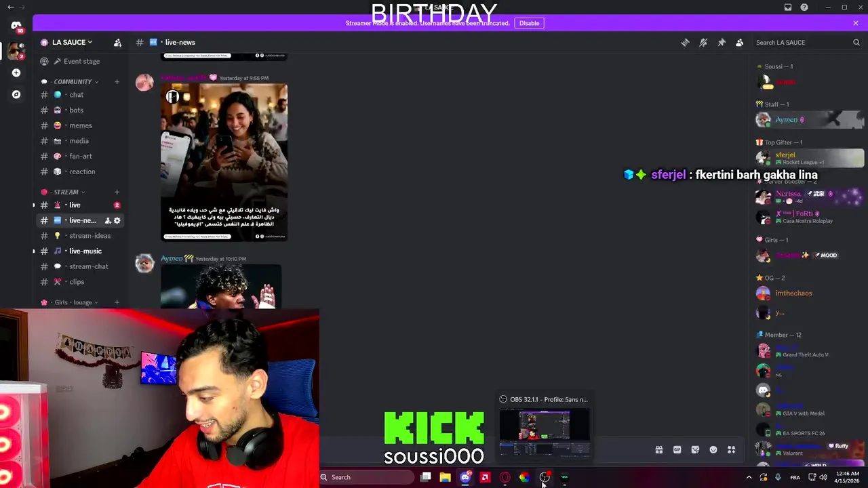Open edit channel gear on live-news row
This screenshot has height=488, width=868.
pyautogui.click(x=117, y=220)
